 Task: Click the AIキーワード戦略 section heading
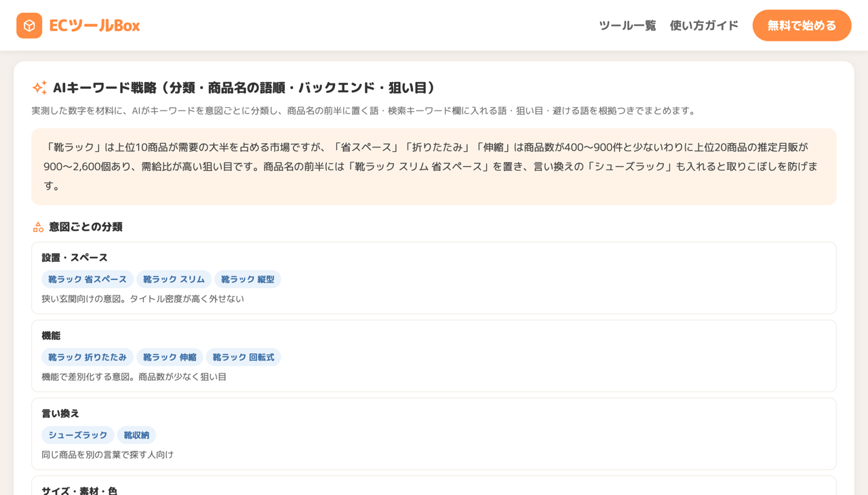point(244,87)
